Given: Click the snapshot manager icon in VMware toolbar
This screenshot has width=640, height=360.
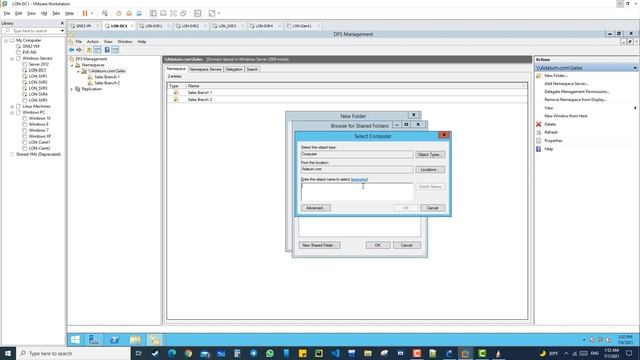Looking at the screenshot, I should (139, 13).
